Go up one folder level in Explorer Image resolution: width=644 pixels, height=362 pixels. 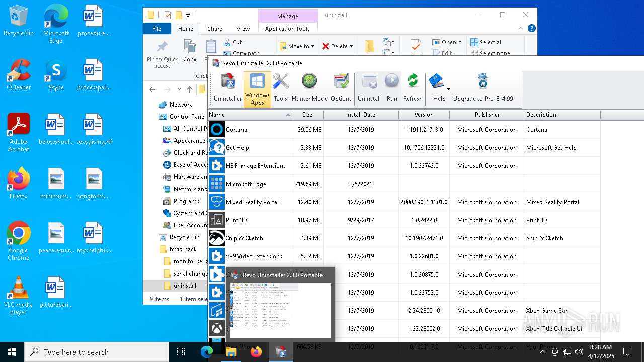[189, 89]
